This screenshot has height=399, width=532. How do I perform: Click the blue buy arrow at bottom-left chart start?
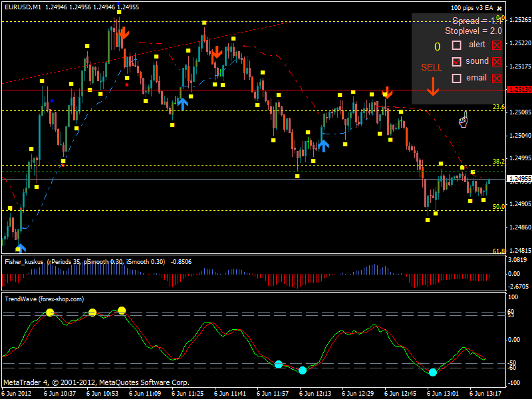(x=21, y=248)
